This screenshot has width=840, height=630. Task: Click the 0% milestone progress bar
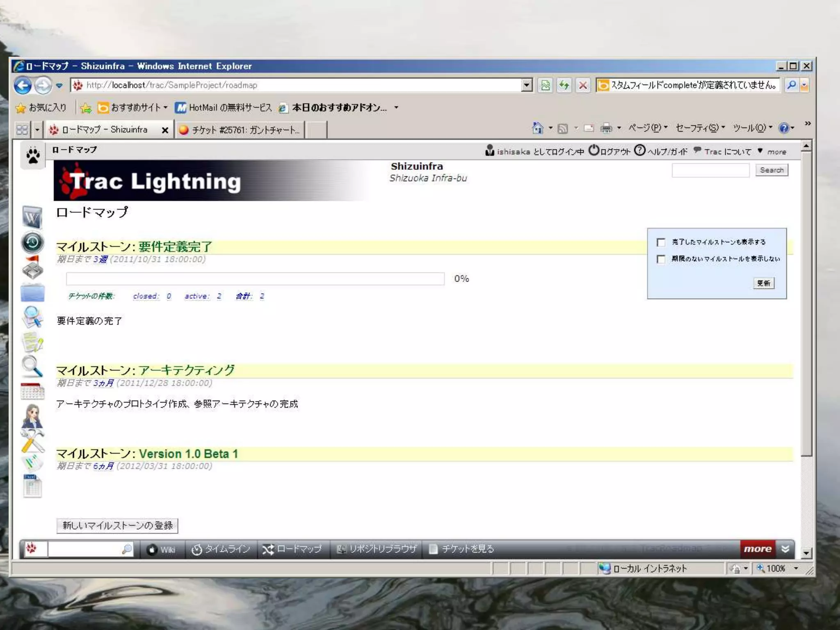coord(255,279)
